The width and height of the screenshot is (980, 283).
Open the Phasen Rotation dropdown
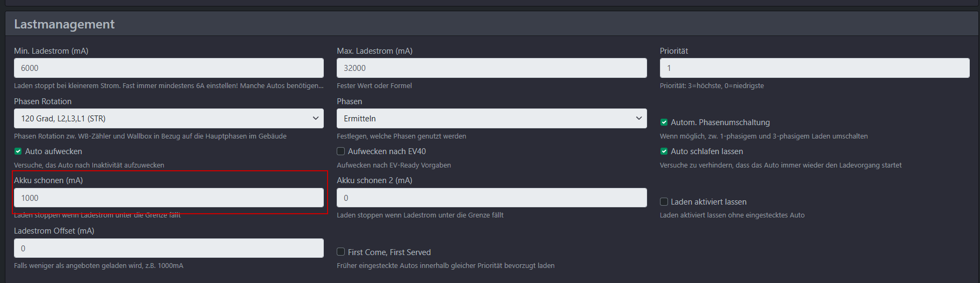tap(169, 119)
